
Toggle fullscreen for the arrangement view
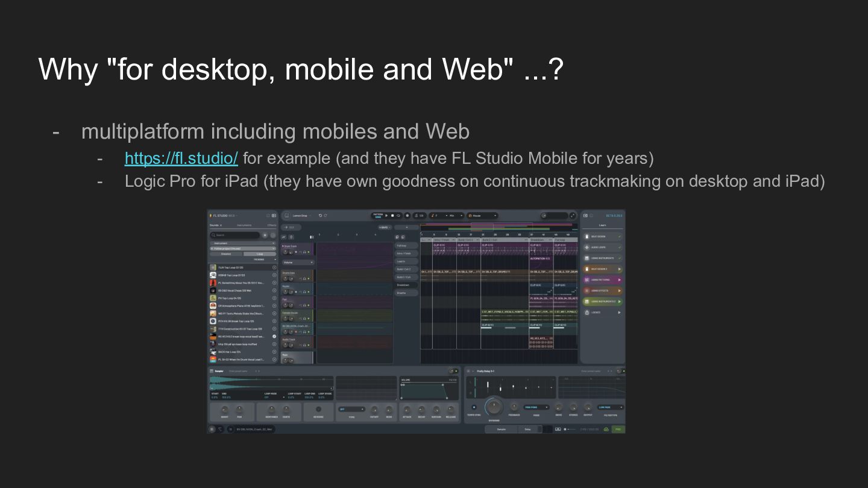point(573,215)
